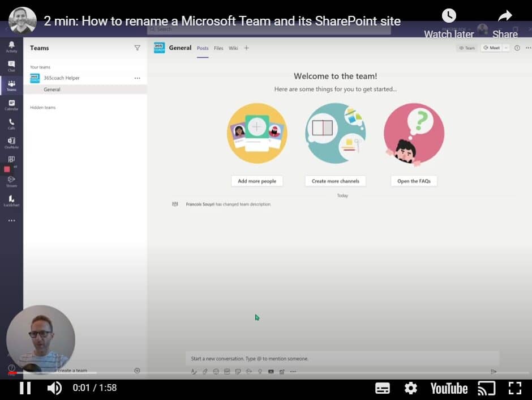Screen dimensions: 532x400
Task: Open YouTube player settings gear
Action: click(x=410, y=388)
